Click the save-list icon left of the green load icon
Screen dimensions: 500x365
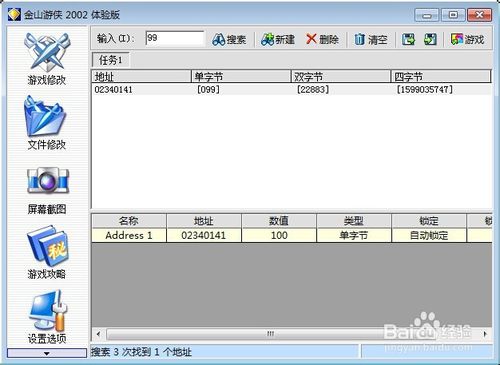pos(408,39)
